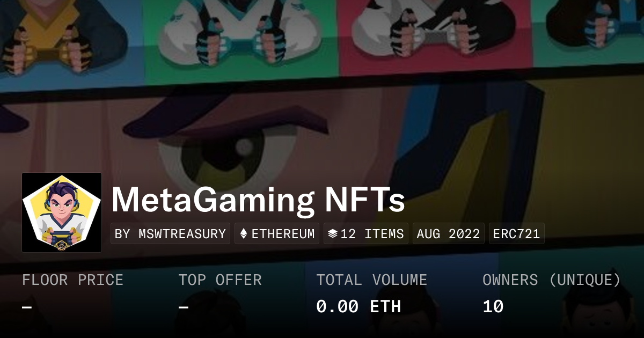Select the ERC721 token standard badge
The height and width of the screenshot is (338, 644).
(x=516, y=234)
